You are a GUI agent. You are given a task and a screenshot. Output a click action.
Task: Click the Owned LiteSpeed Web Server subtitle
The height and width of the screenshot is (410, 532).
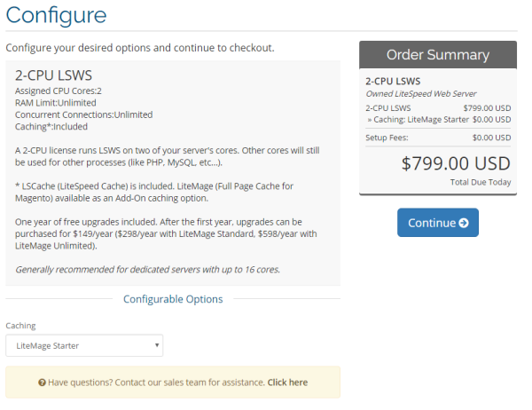click(421, 94)
